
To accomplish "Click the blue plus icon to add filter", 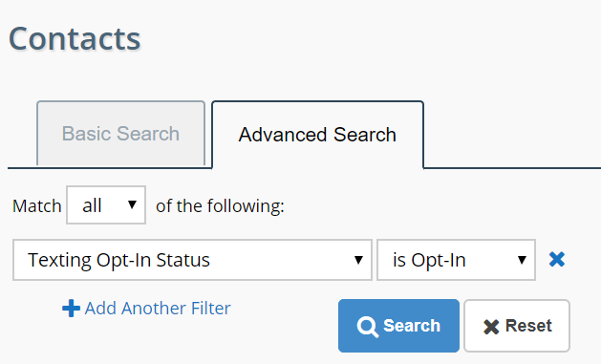I will point(71,308).
